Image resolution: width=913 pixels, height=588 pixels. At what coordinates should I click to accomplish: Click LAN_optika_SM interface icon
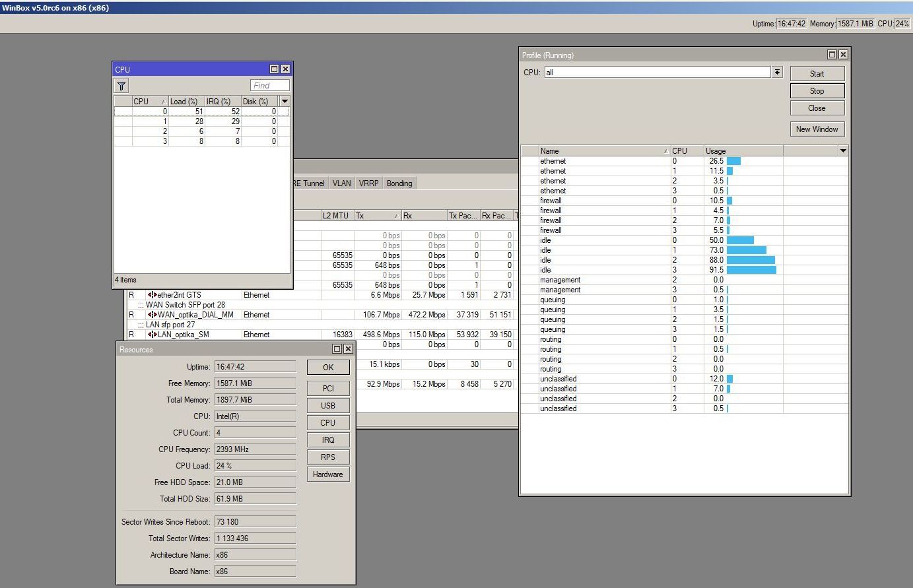tap(152, 335)
